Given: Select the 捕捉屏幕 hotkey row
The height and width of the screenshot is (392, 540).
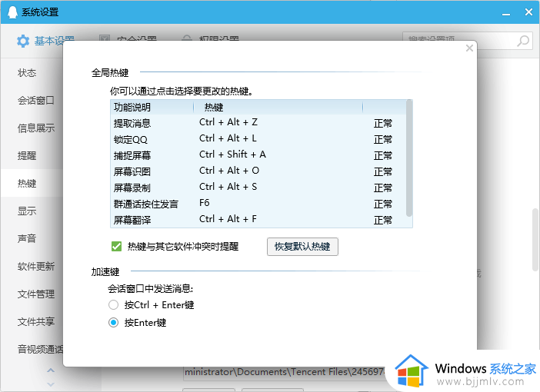Looking at the screenshot, I should tap(258, 155).
